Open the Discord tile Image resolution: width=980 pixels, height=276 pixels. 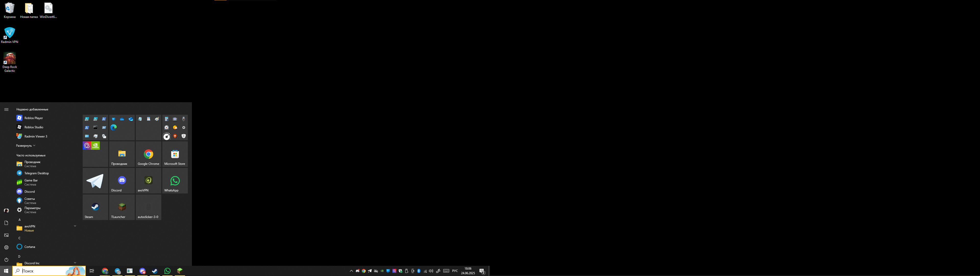pos(122,181)
